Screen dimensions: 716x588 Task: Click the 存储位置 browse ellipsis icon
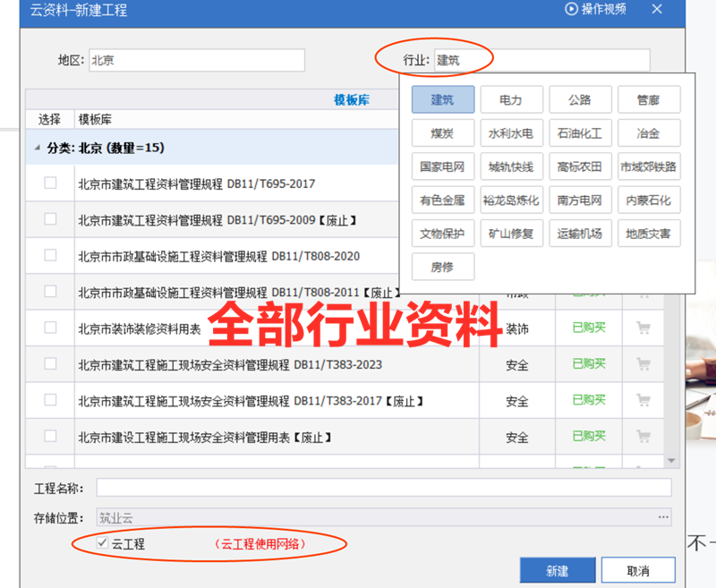pos(663,517)
